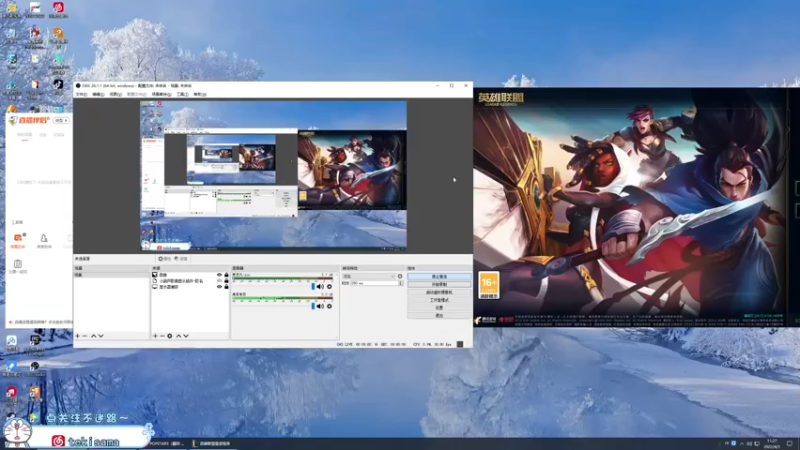Open the Edit menu in OBS
Viewport: 800px width, 450px height.
pos(98,94)
